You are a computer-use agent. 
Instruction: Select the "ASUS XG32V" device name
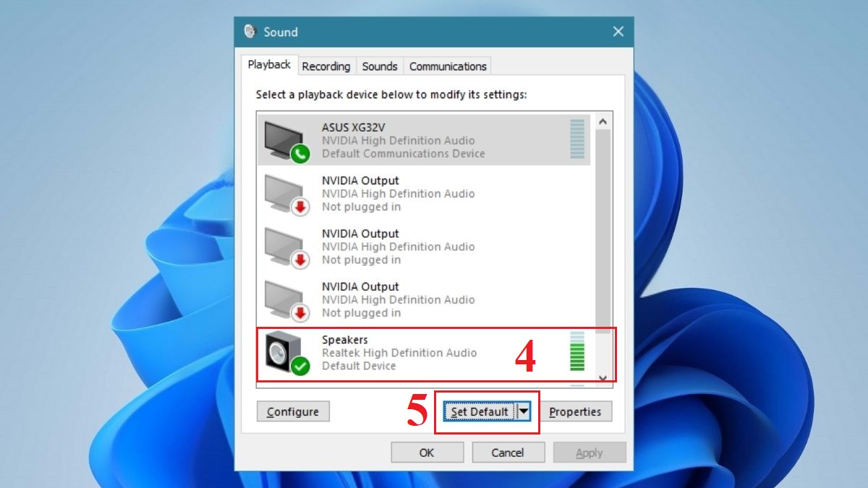point(354,127)
